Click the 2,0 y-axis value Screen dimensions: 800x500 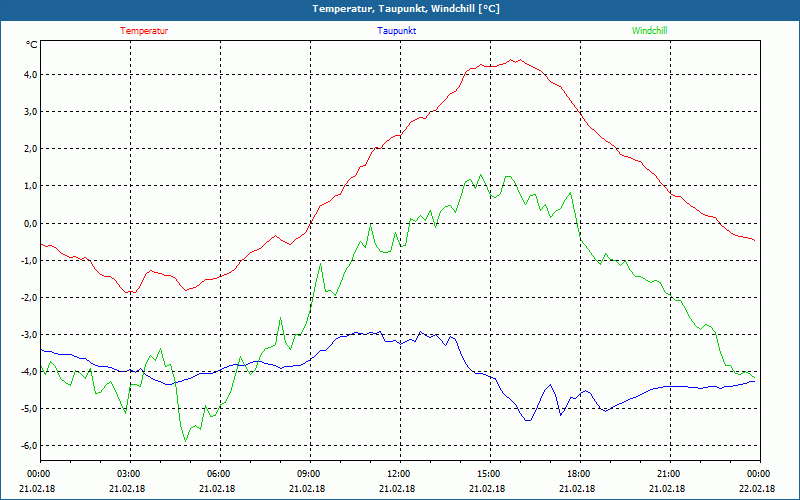tap(31, 149)
